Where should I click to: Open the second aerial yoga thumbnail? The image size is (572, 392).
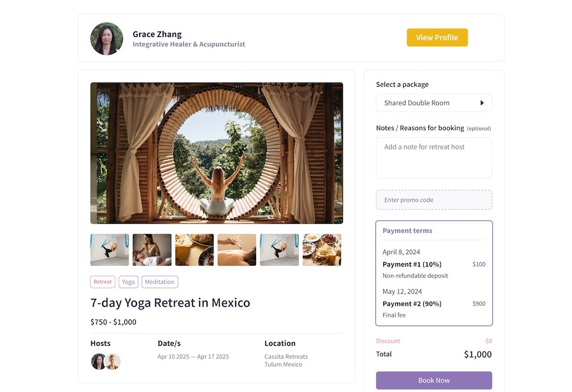(279, 250)
